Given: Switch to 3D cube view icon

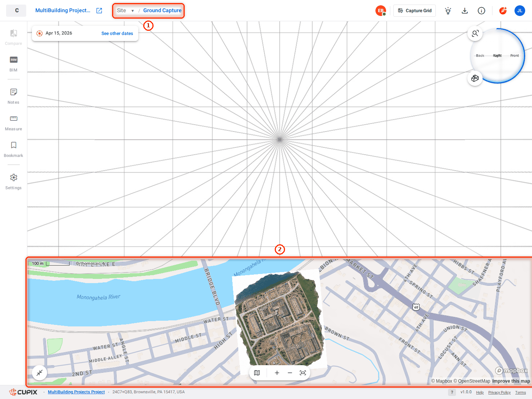Looking at the screenshot, I should pyautogui.click(x=475, y=78).
